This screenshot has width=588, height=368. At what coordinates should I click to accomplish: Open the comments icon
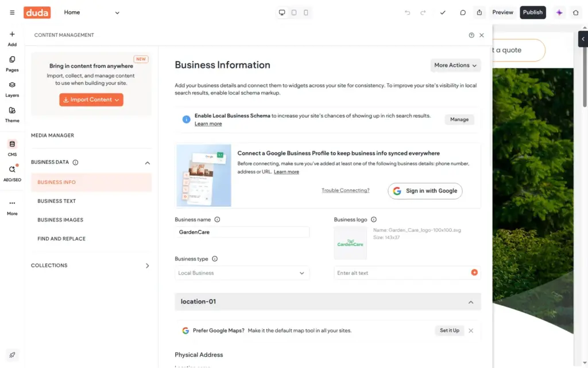[463, 13]
